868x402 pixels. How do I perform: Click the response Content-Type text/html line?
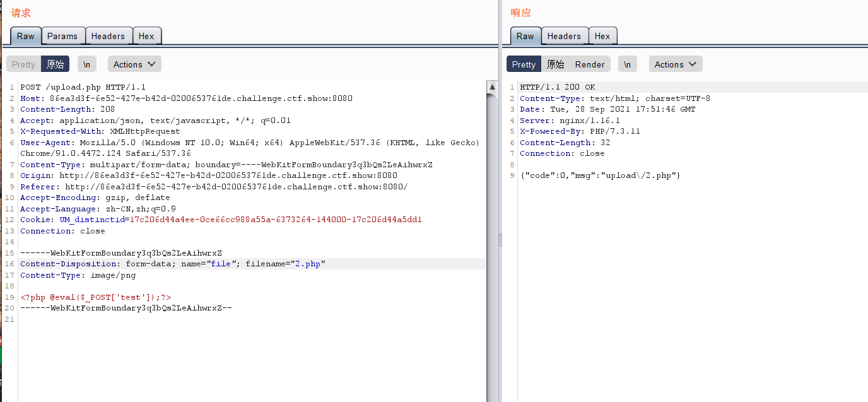tap(615, 98)
